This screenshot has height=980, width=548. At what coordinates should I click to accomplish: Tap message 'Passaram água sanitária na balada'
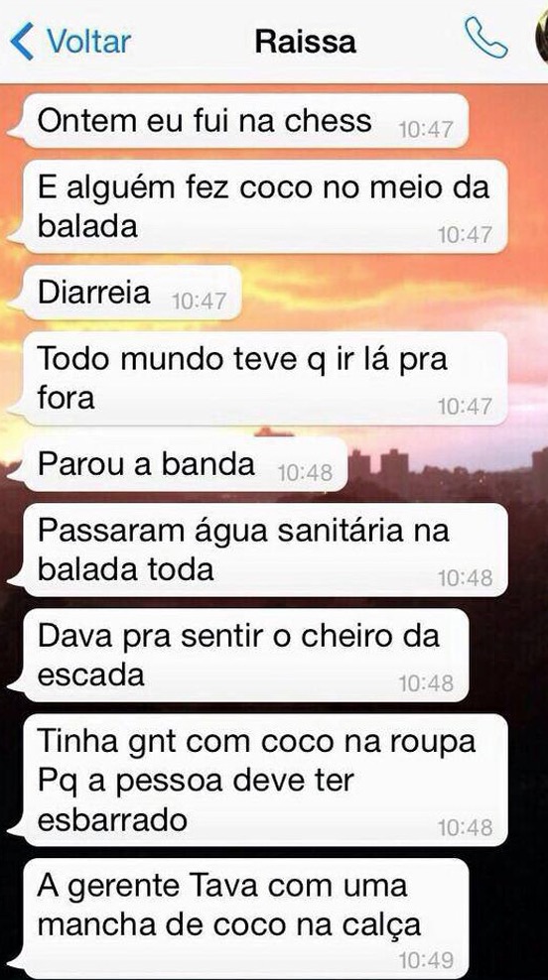[257, 550]
